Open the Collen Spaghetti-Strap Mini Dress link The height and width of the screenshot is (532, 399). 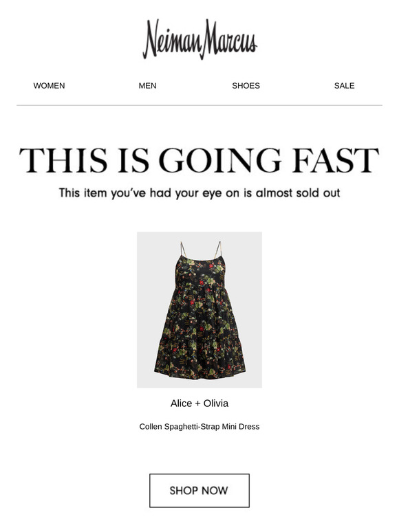pyautogui.click(x=199, y=426)
